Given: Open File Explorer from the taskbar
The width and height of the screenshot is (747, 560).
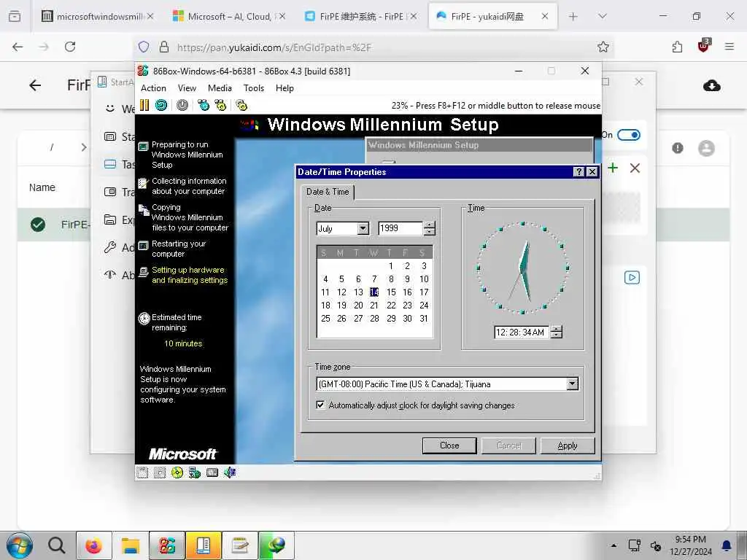Looking at the screenshot, I should coord(130,545).
